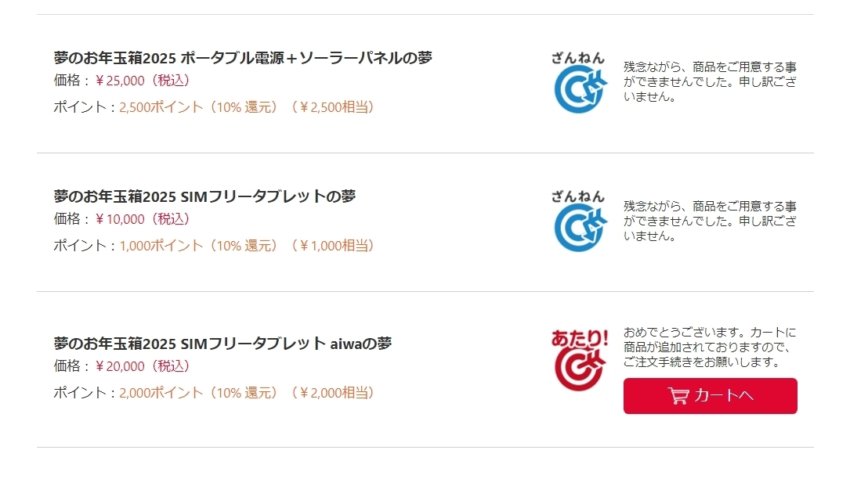The image size is (868, 486).
Task: Click the 2,500ポイント（10% 還元） text
Action: 199,107
